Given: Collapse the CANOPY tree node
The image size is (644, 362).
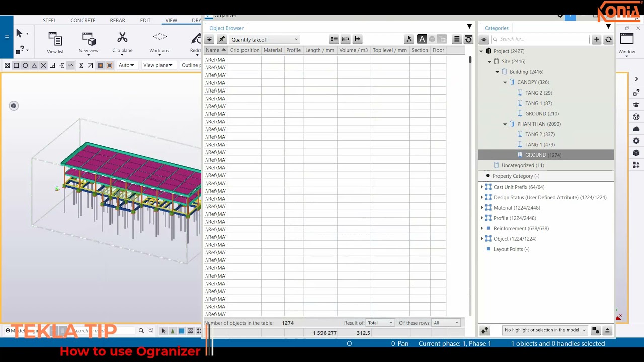Looking at the screenshot, I should pyautogui.click(x=505, y=82).
